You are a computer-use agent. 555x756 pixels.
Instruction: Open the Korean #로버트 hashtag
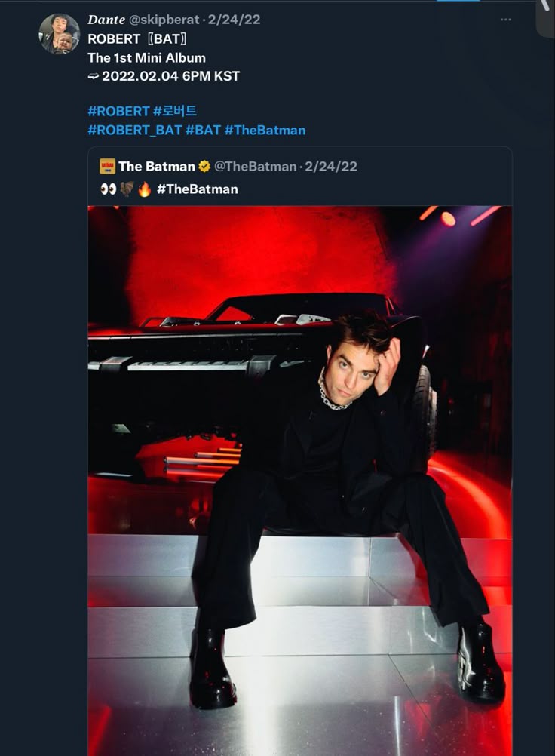point(175,111)
